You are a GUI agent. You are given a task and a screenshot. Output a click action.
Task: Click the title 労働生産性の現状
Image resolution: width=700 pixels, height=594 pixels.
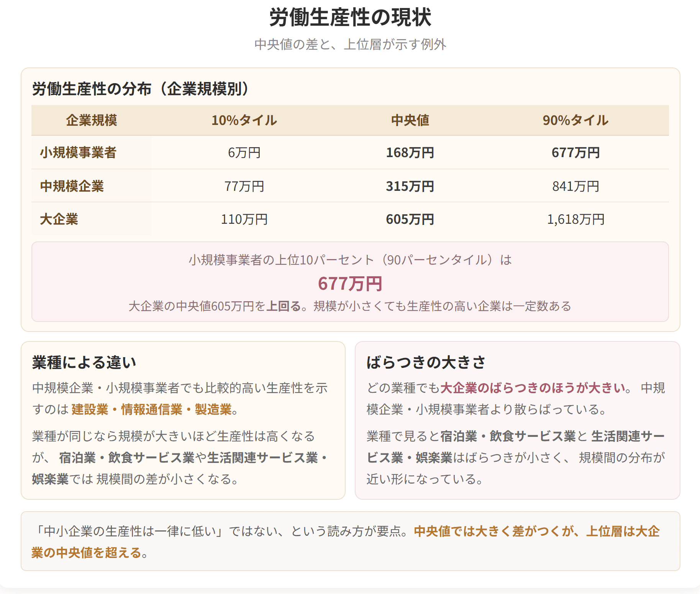point(350,17)
